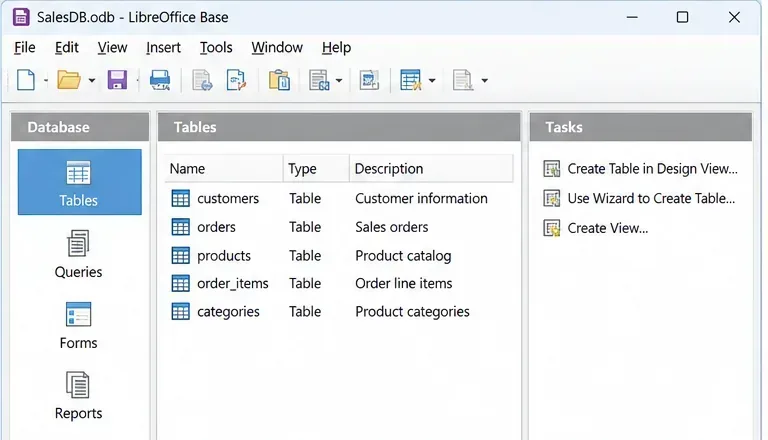768x440 pixels.
Task: Click the grayed document icon left of Paste
Action: pos(202,80)
